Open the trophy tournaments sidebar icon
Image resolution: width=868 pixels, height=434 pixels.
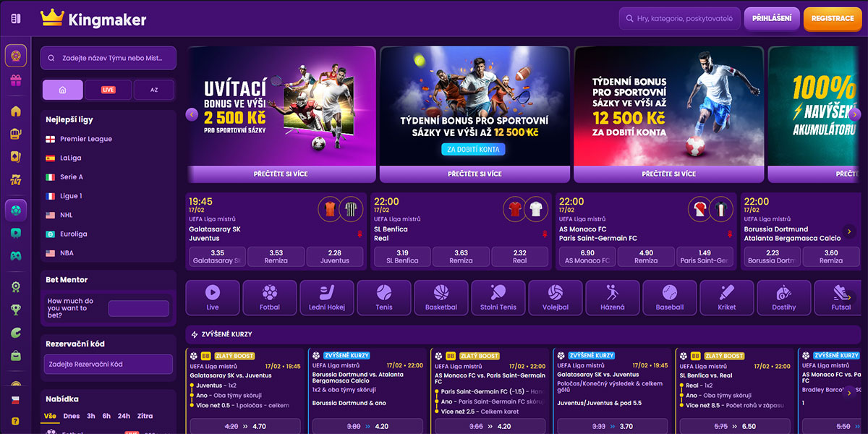coord(16,310)
